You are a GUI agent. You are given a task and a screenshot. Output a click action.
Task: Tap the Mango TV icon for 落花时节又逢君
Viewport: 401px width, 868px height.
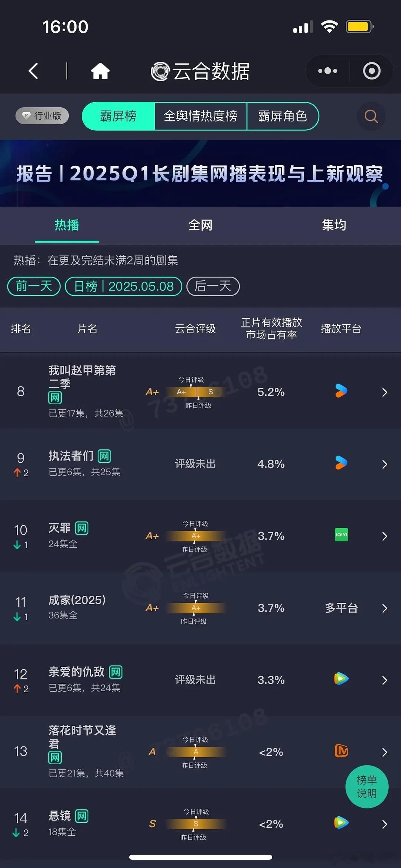tap(341, 751)
